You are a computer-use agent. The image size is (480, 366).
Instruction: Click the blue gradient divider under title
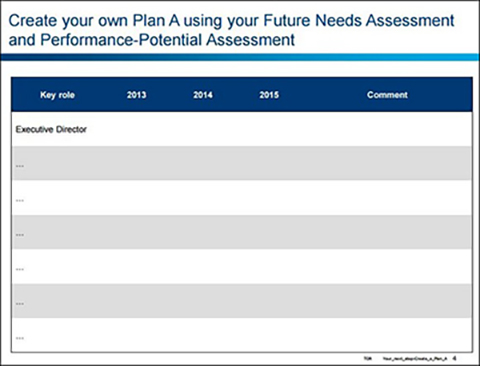[240, 57]
